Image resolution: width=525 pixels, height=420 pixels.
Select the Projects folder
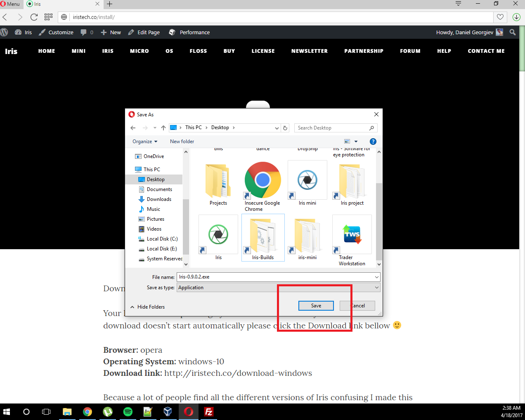[x=218, y=184]
